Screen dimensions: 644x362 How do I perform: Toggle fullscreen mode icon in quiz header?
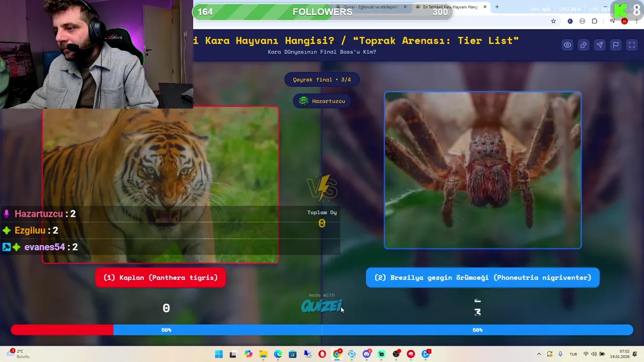(631, 45)
